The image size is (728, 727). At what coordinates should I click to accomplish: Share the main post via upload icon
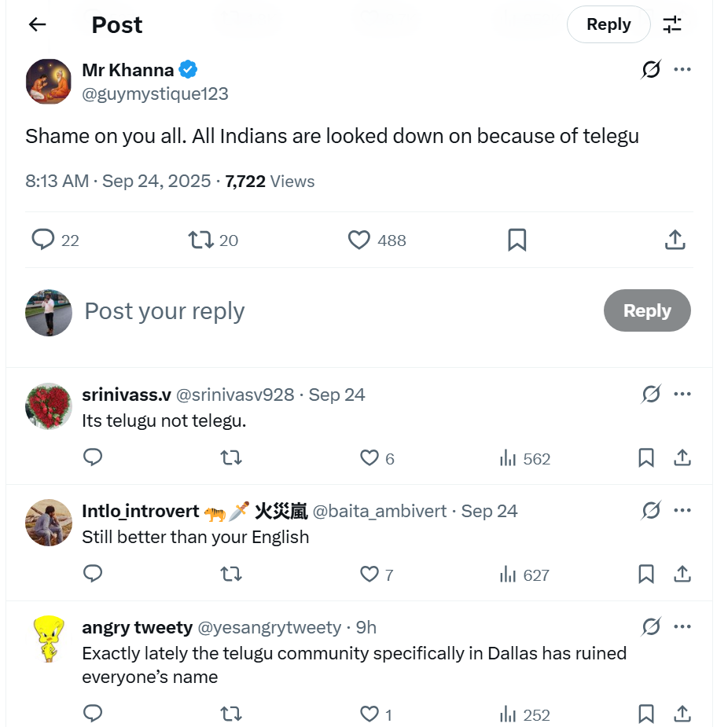coord(675,240)
